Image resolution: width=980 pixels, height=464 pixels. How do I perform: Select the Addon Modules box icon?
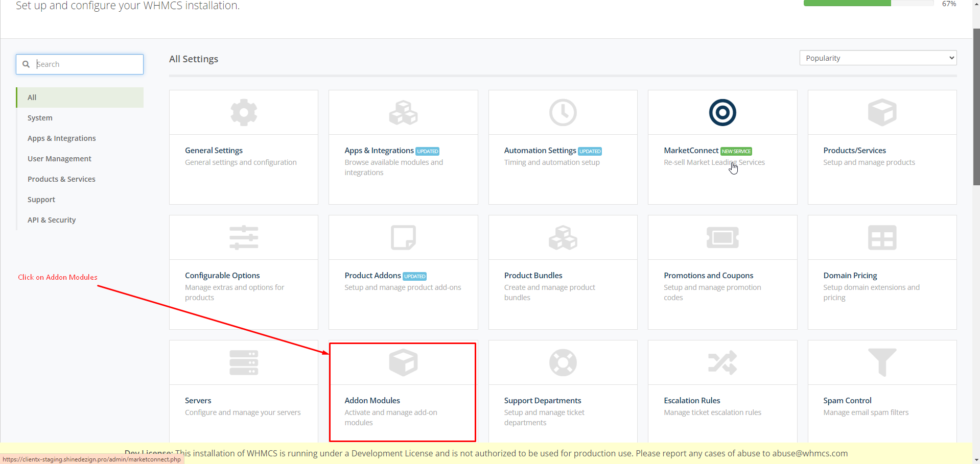tap(403, 362)
